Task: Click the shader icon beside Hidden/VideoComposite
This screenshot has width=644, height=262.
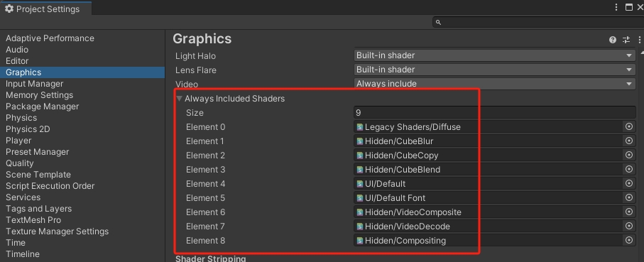Action: [x=360, y=212]
